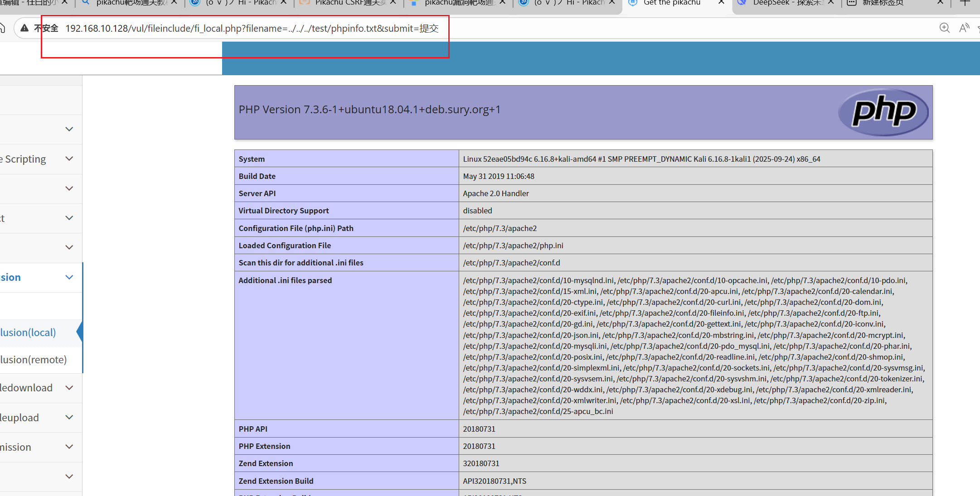Expand the Scripting sidebar menu chevron
Viewport: 980px width, 496px height.
(69, 159)
